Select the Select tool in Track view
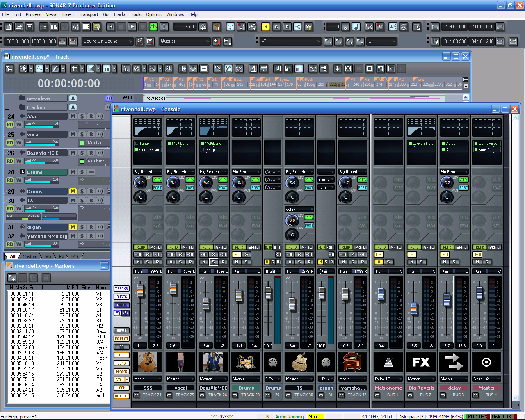The image size is (525, 420). [23, 68]
